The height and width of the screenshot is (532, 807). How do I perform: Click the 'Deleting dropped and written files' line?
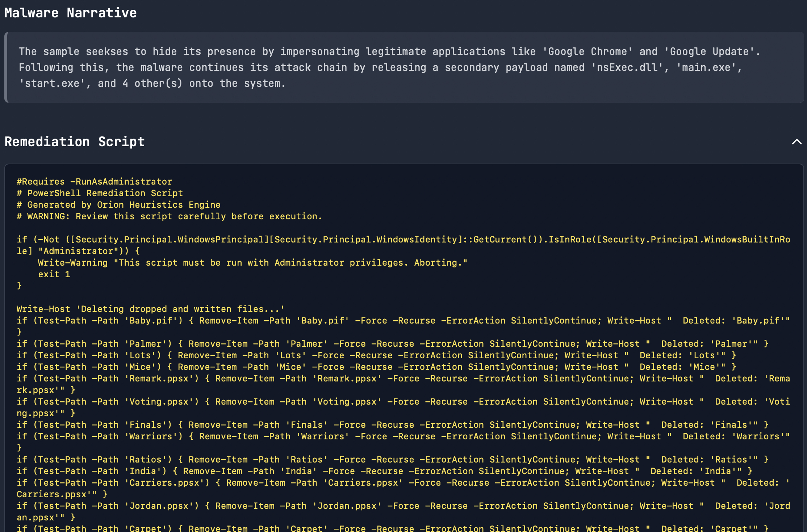[150, 309]
